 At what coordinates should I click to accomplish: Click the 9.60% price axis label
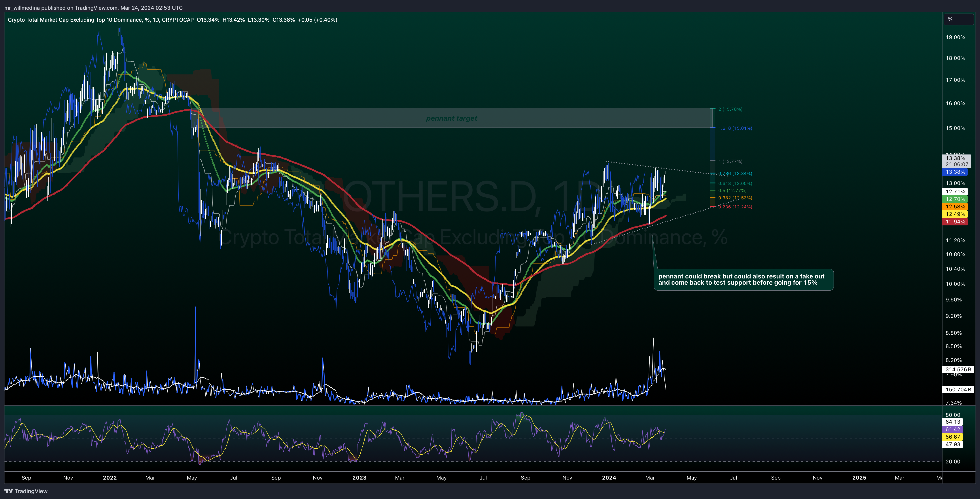(x=953, y=300)
